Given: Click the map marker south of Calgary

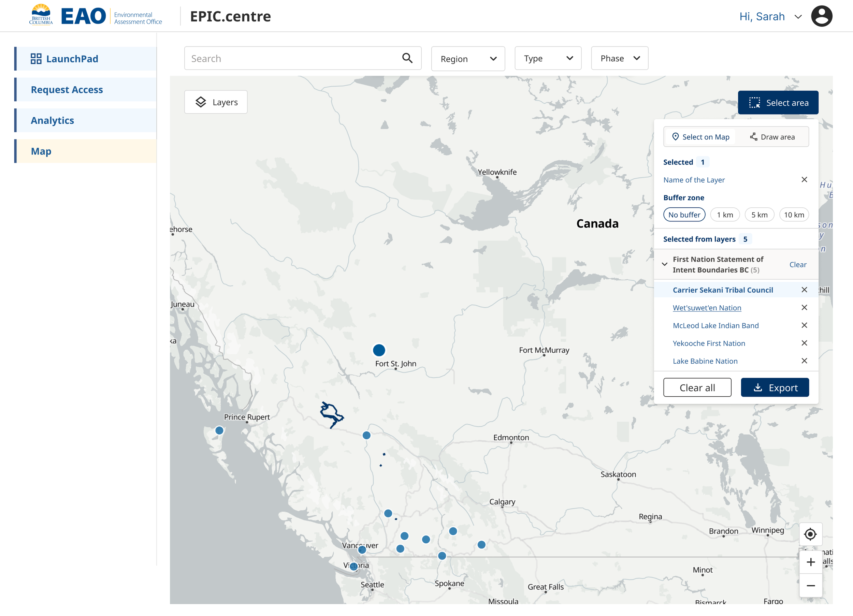Looking at the screenshot, I should click(481, 545).
